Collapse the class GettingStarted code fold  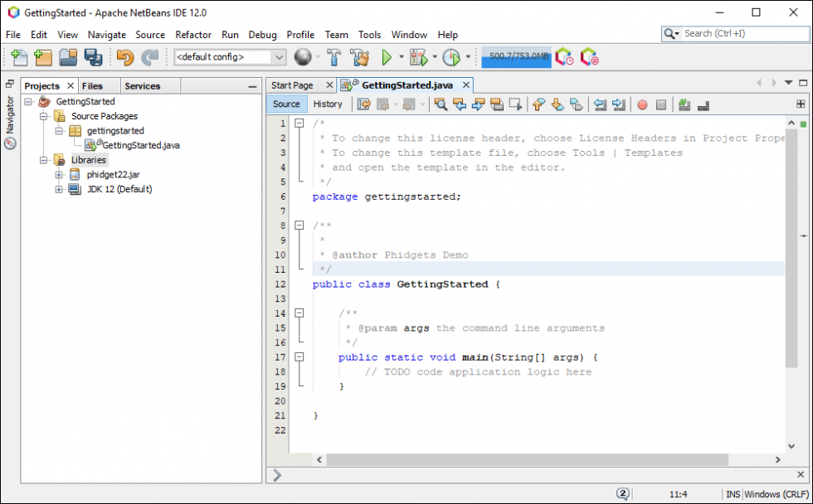point(299,283)
